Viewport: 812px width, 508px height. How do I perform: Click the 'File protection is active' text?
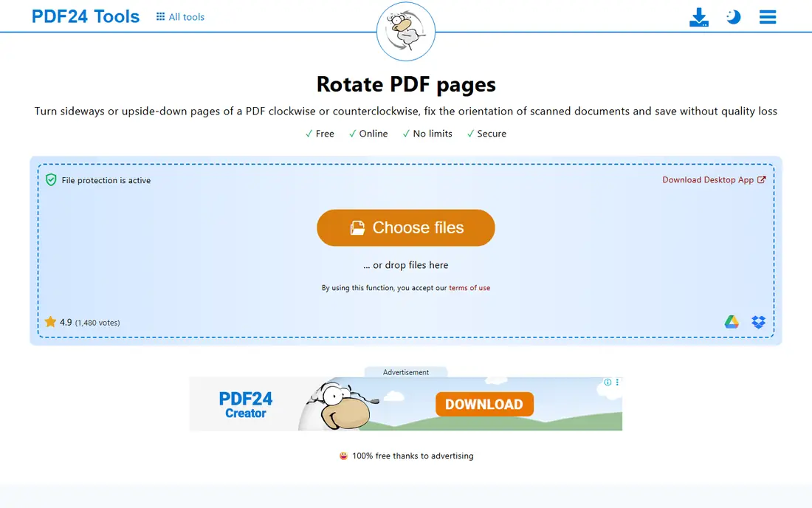tap(106, 180)
